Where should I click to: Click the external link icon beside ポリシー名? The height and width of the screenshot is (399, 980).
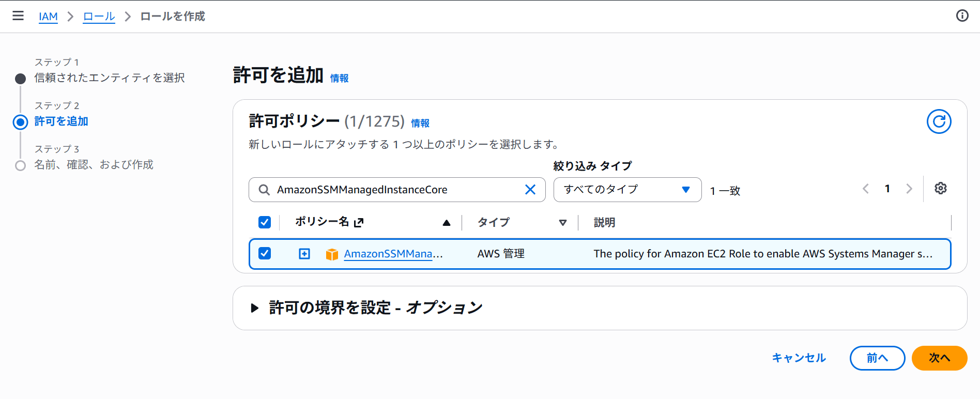tap(359, 222)
